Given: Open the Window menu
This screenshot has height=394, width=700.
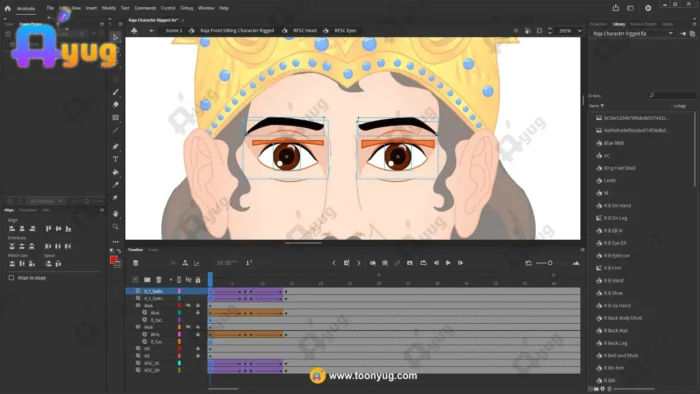Looking at the screenshot, I should point(206,8).
